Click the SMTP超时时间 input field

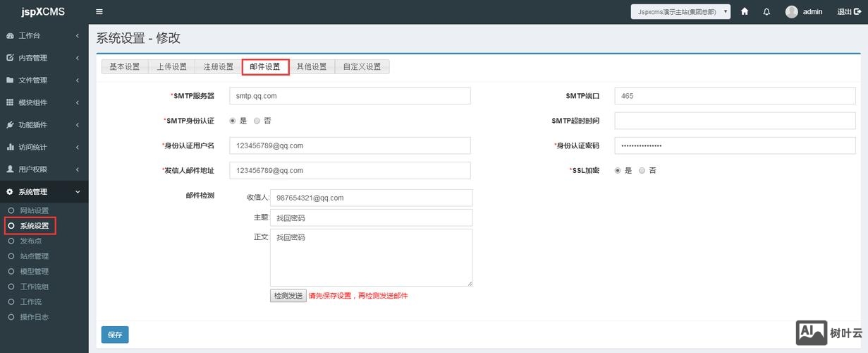pos(735,121)
